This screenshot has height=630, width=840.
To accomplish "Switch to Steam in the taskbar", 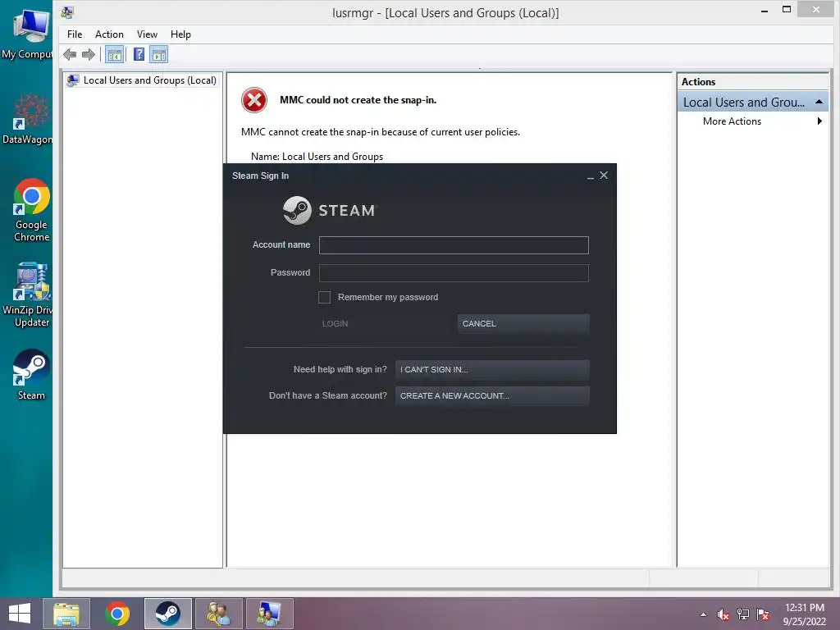I will point(167,614).
